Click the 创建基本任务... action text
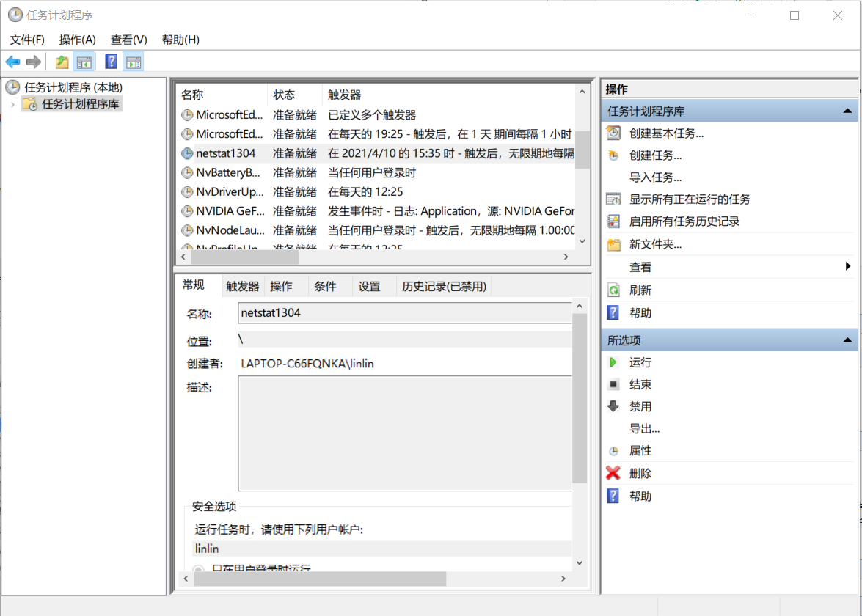 [666, 133]
